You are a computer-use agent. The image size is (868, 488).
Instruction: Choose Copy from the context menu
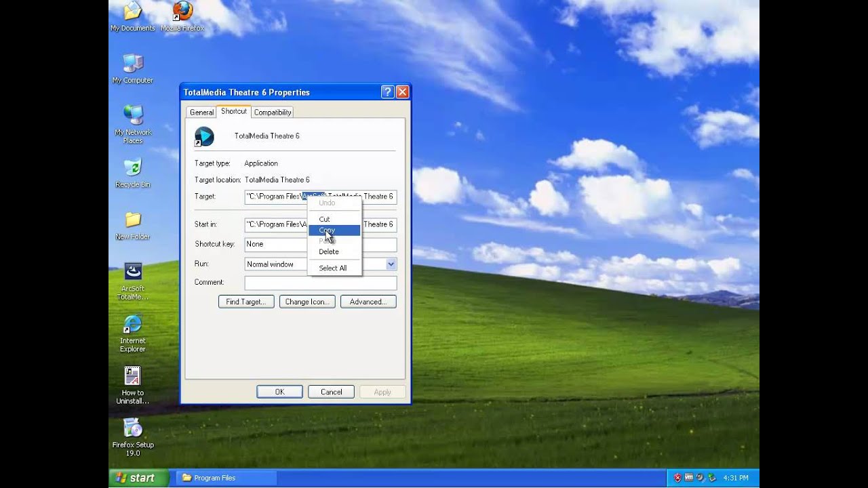334,230
